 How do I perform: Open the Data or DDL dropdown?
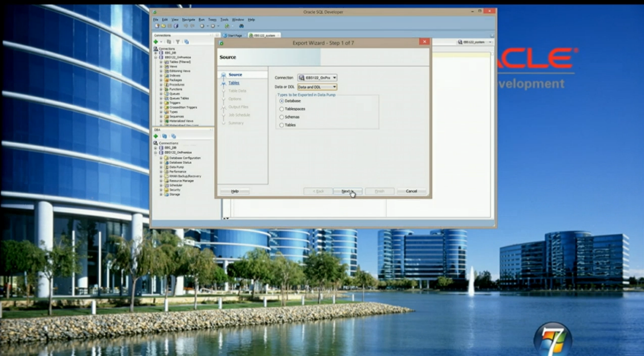click(317, 87)
